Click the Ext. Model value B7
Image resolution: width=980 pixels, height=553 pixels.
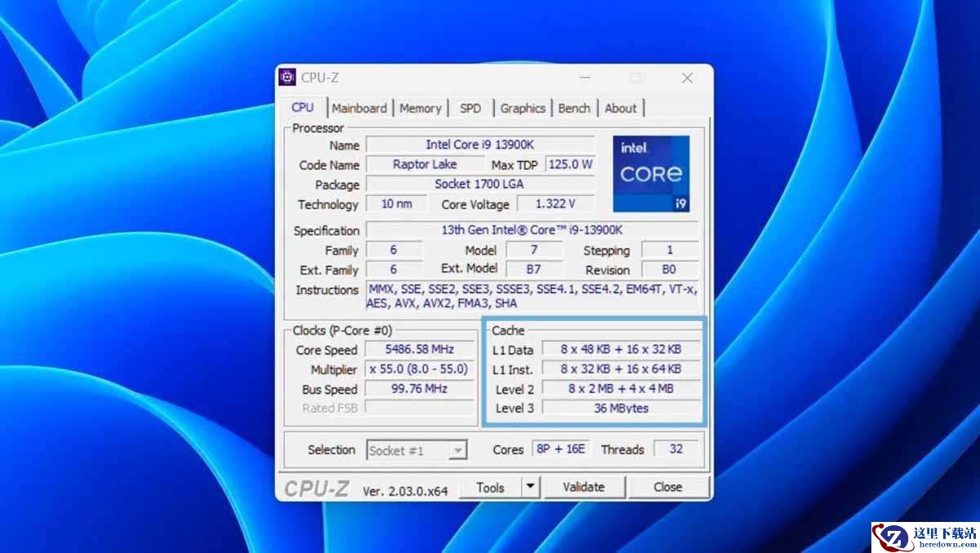[534, 269]
